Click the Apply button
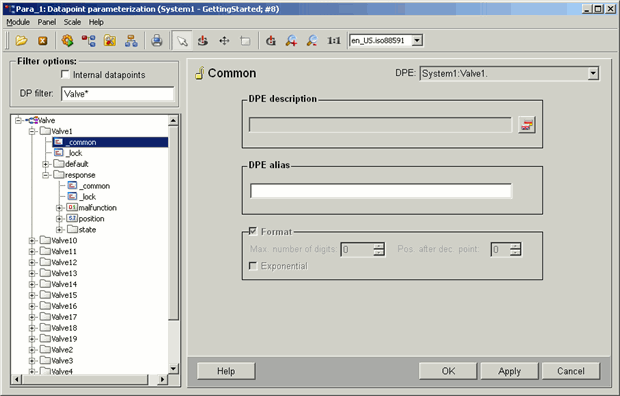 click(x=509, y=371)
